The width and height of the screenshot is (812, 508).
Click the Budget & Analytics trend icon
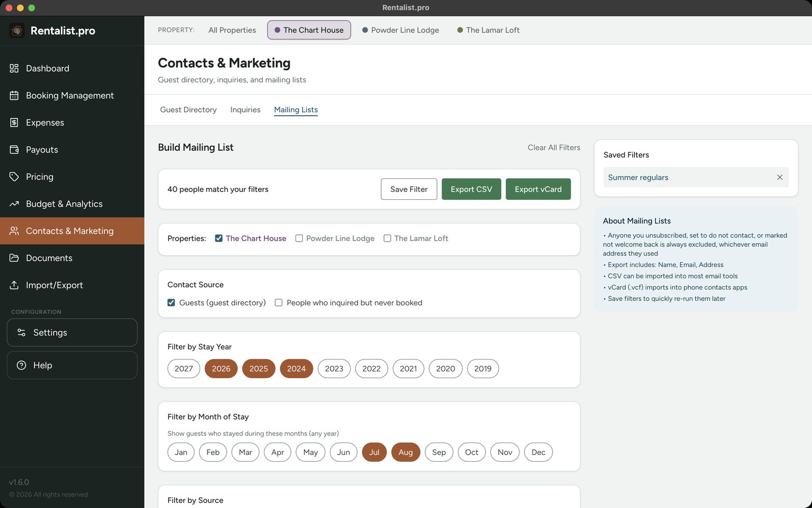14,204
